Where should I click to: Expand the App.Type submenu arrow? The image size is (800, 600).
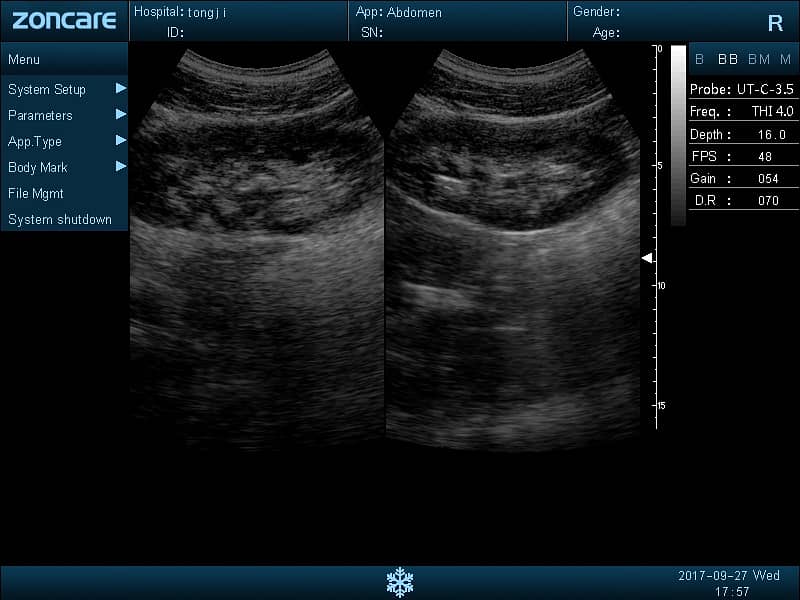[121, 140]
